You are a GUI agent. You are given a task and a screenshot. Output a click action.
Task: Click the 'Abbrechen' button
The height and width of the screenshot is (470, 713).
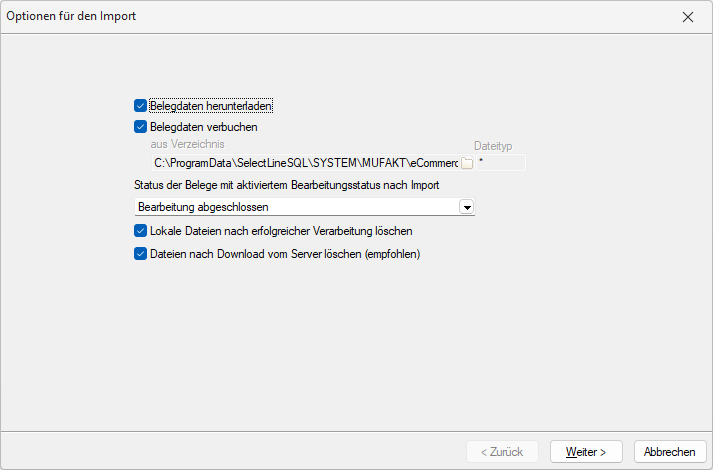[x=670, y=452]
